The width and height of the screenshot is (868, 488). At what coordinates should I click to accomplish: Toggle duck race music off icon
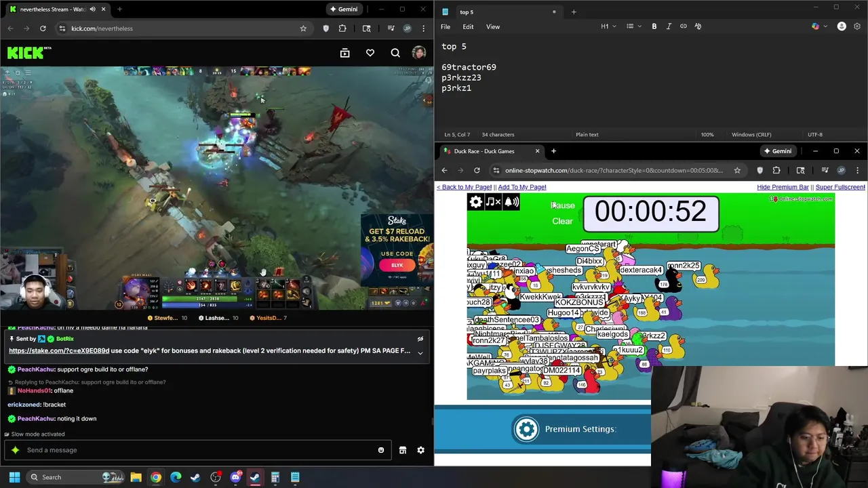point(493,202)
